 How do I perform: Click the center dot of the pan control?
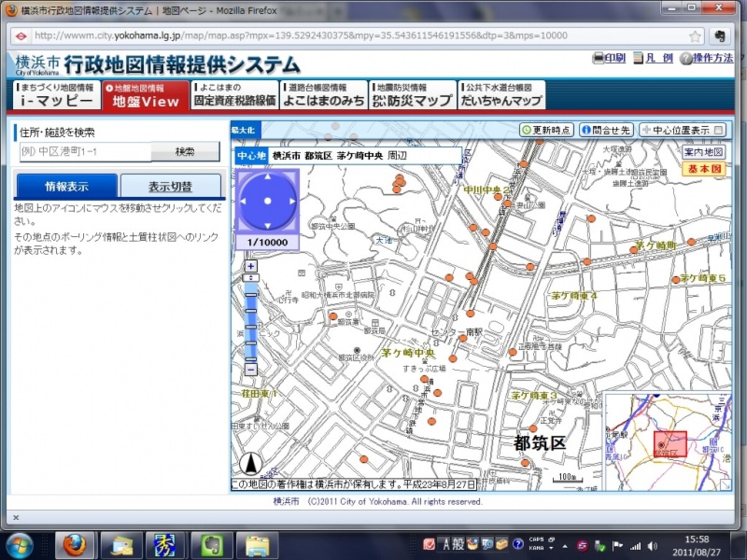pos(268,201)
